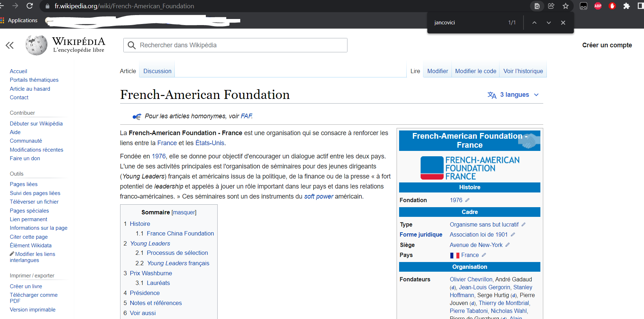Select the Lire tab
Image resolution: width=644 pixels, height=319 pixels.
(415, 71)
